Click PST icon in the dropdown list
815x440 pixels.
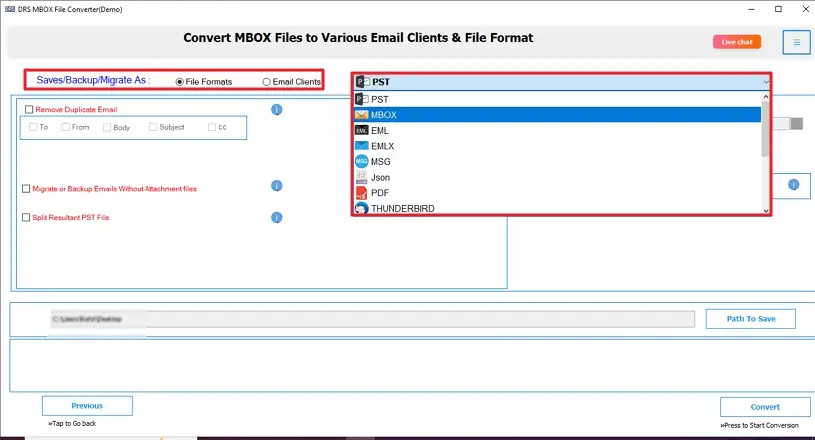click(362, 99)
